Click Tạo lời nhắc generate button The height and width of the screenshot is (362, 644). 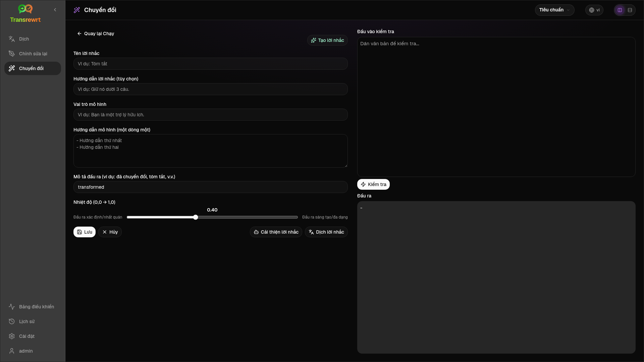pyautogui.click(x=327, y=40)
